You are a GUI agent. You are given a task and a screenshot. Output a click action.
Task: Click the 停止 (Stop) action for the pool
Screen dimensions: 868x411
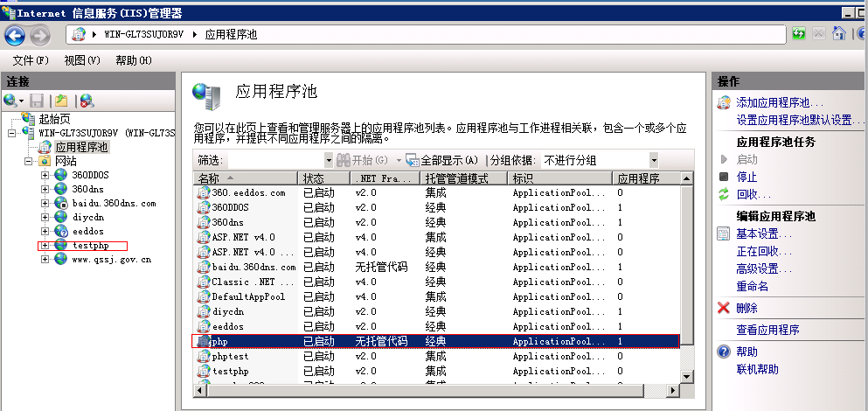746,177
